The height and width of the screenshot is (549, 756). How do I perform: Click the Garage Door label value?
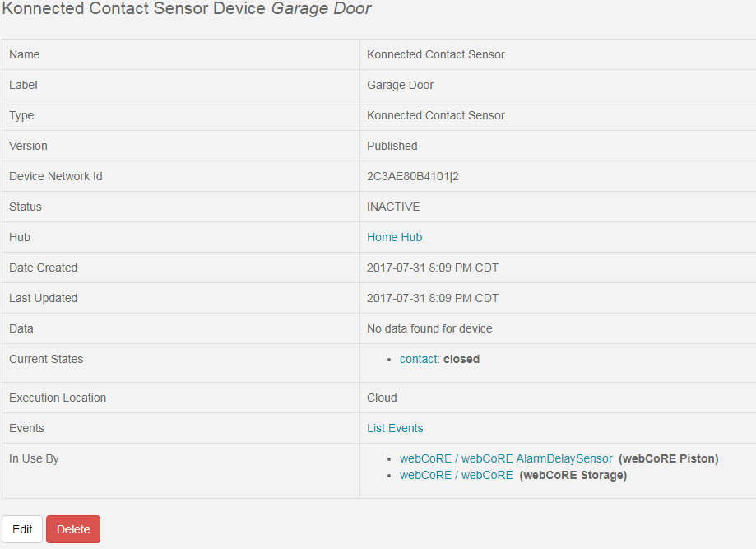(x=400, y=85)
